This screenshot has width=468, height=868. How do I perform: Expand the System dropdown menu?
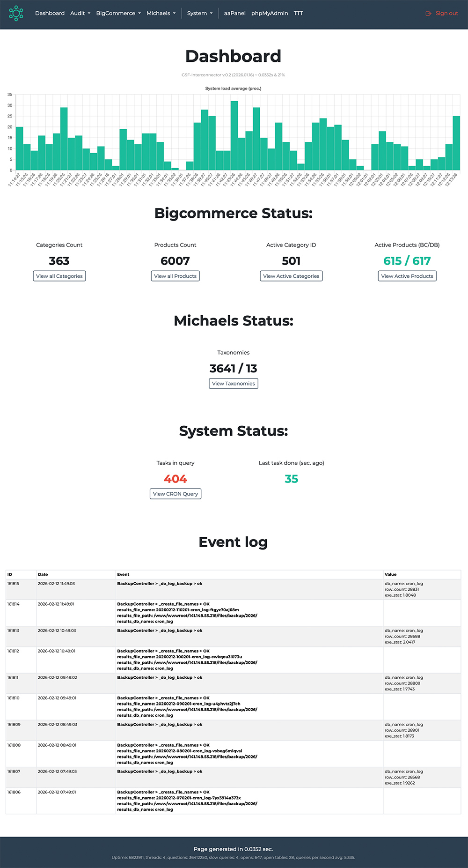click(200, 13)
